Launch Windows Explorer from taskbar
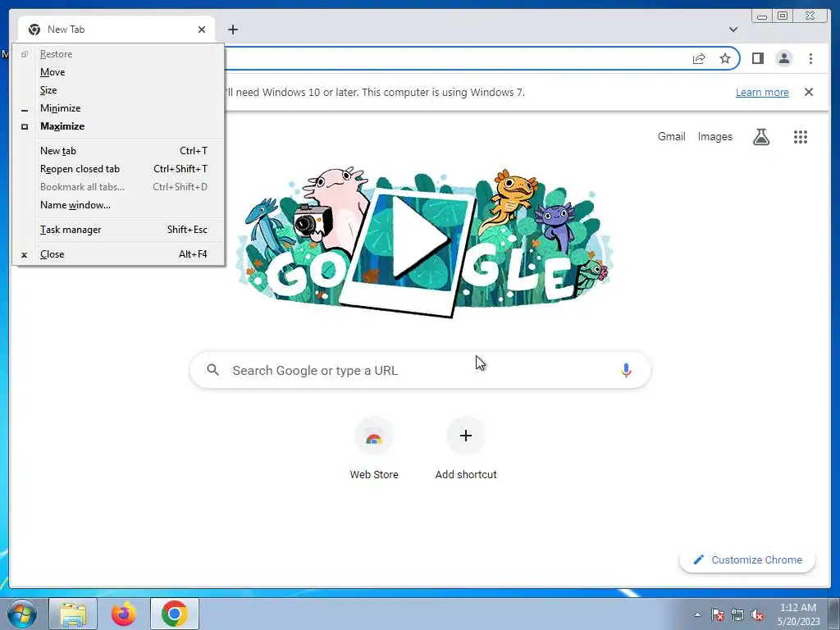Viewport: 840px width, 630px height. pos(73,614)
